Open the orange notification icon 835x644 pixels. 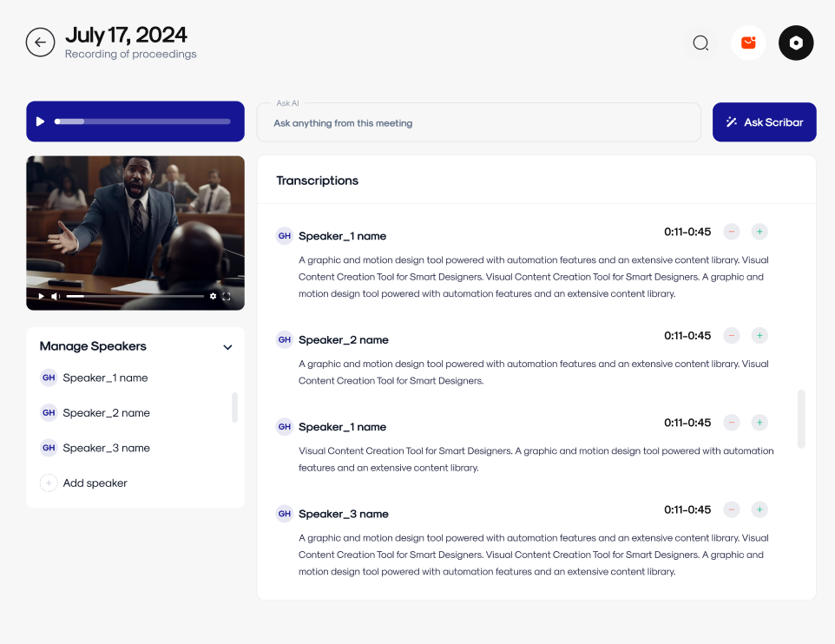pyautogui.click(x=748, y=43)
